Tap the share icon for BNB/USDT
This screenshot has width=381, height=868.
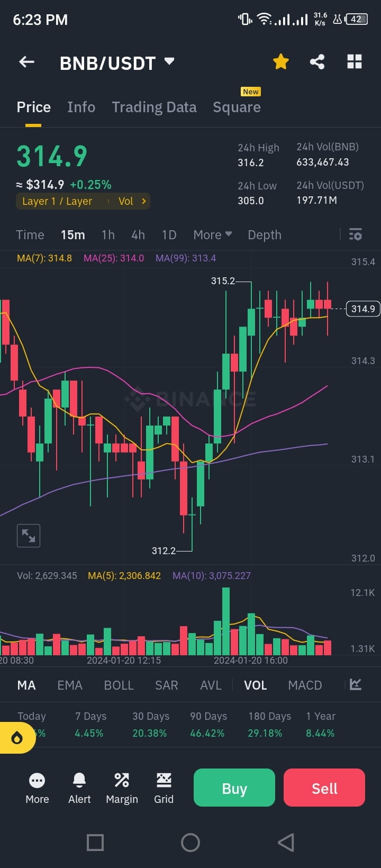coord(317,61)
